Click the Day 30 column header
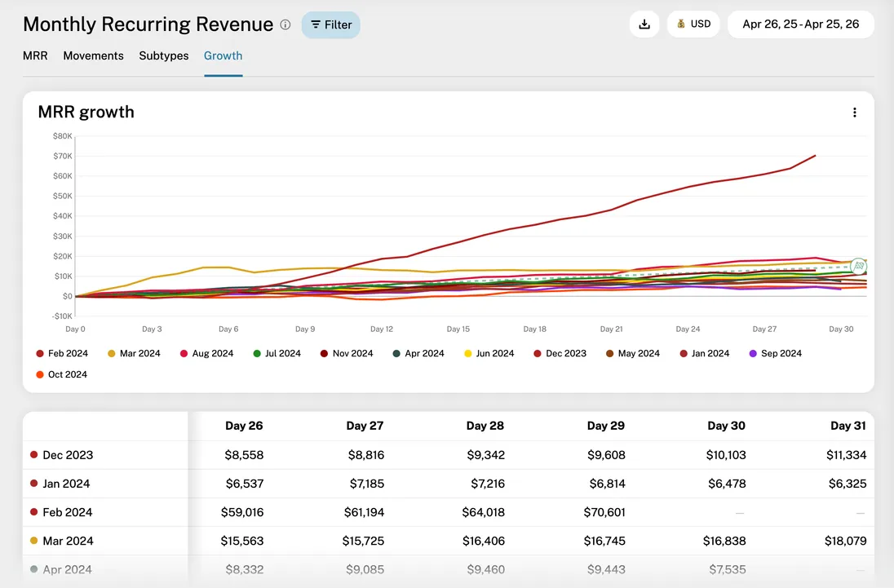The image size is (894, 588). [726, 426]
